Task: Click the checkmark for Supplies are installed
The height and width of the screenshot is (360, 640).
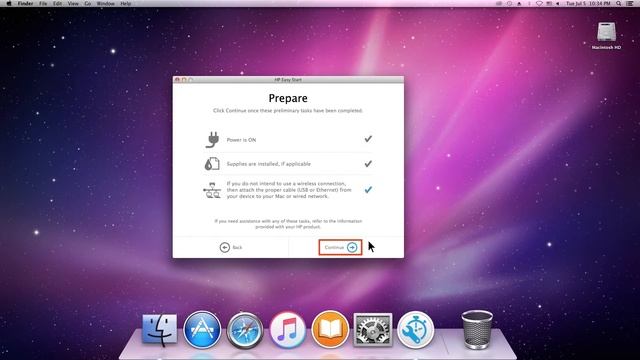Action: 368,164
